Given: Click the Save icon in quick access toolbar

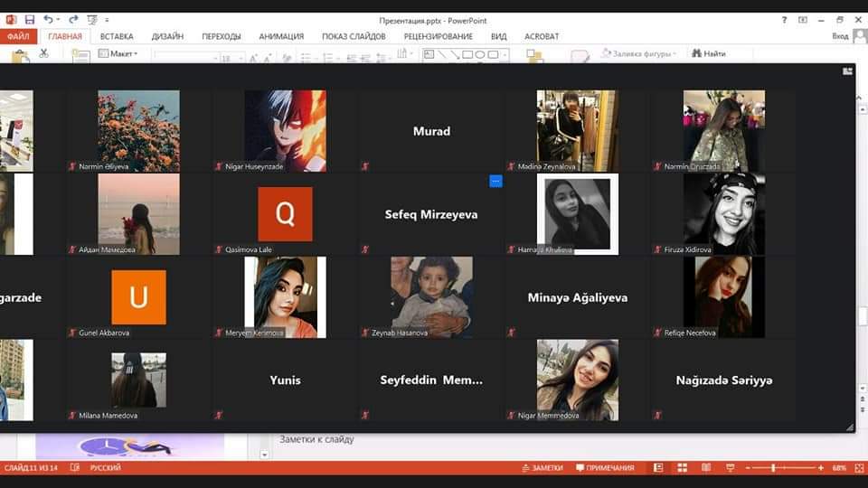Looking at the screenshot, I should pyautogui.click(x=29, y=20).
